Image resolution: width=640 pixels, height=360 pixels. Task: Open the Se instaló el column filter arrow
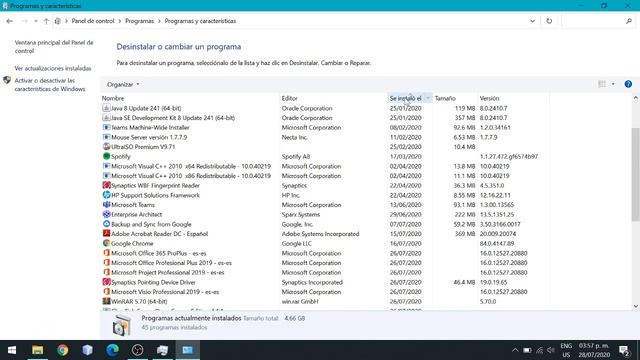[x=428, y=98]
